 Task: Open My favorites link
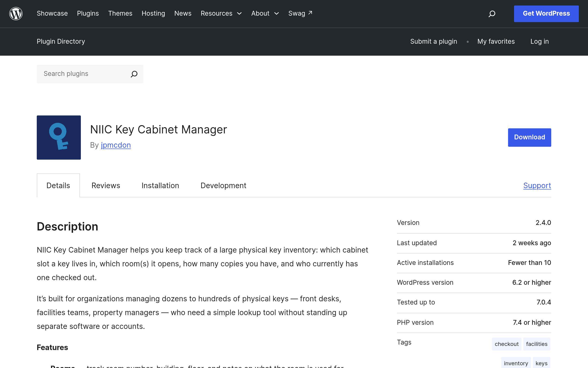point(496,41)
